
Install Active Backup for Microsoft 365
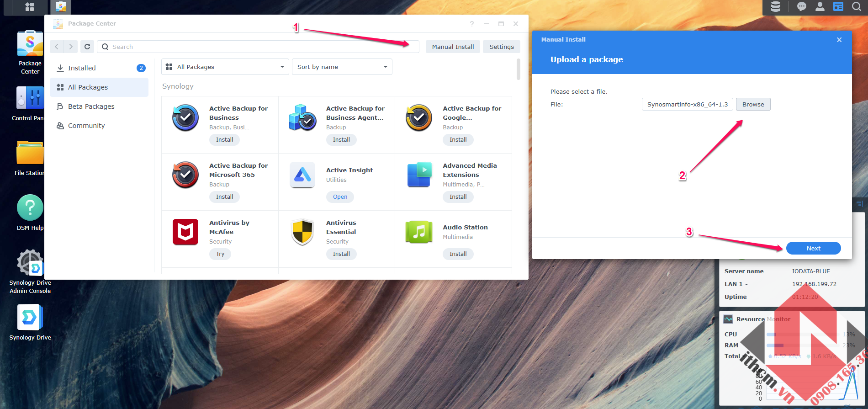coord(225,197)
